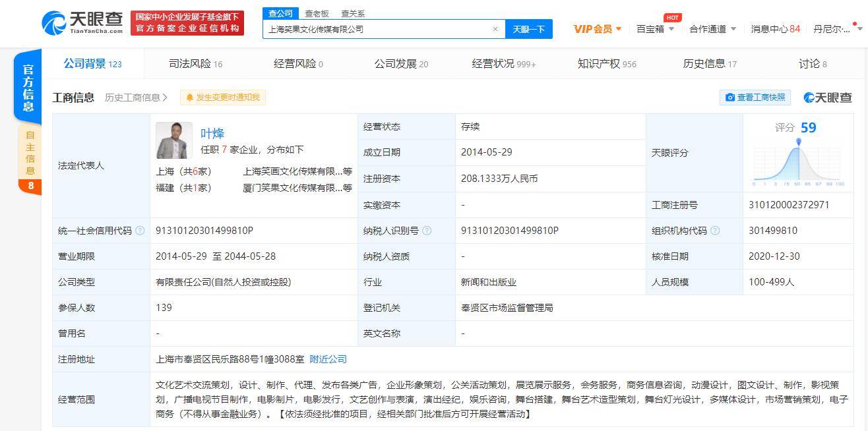Click the camera icon in 查看工商快照
Screen dimensions: 868x431
click(730, 98)
